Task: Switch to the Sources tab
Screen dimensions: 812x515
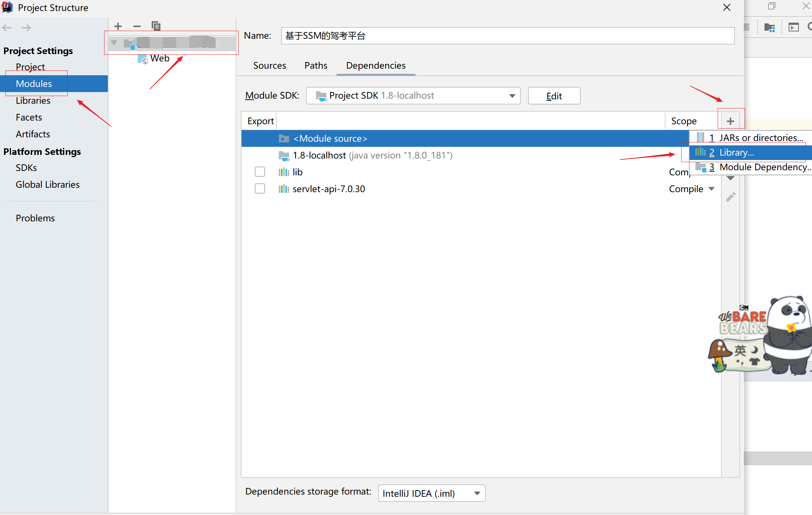Action: click(x=269, y=65)
